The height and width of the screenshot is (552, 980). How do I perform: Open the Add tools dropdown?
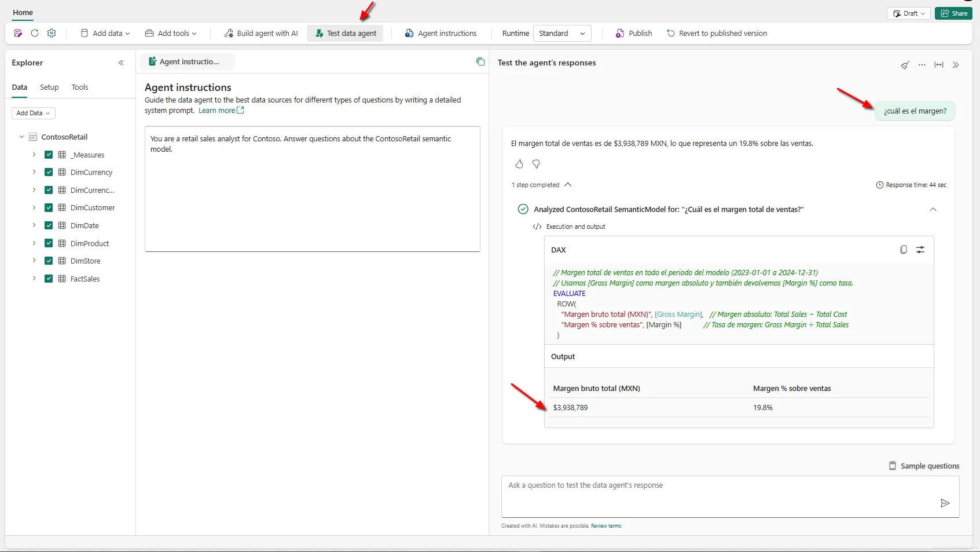tap(171, 34)
